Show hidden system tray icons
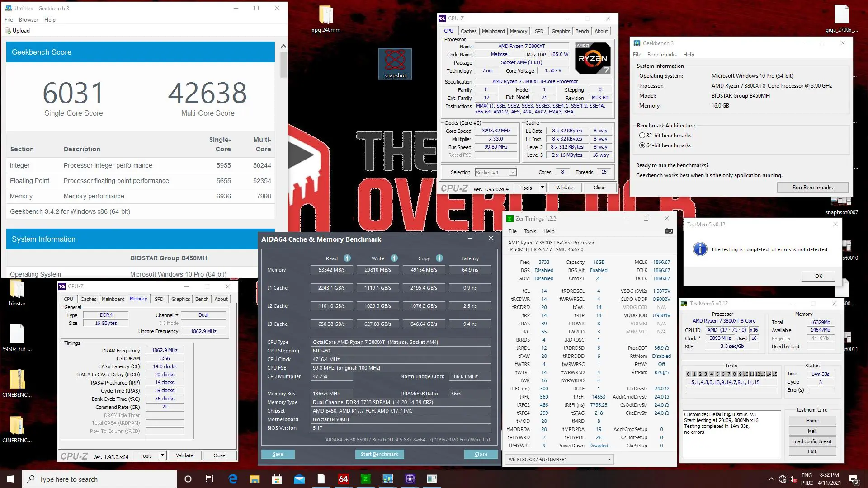The image size is (868, 488). [771, 479]
